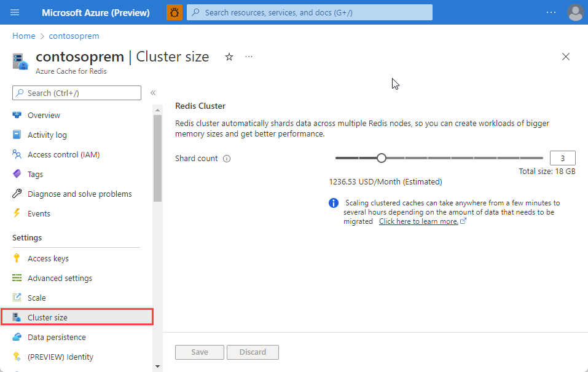Click the shard count slider handle
This screenshot has height=372, width=588.
pos(381,157)
